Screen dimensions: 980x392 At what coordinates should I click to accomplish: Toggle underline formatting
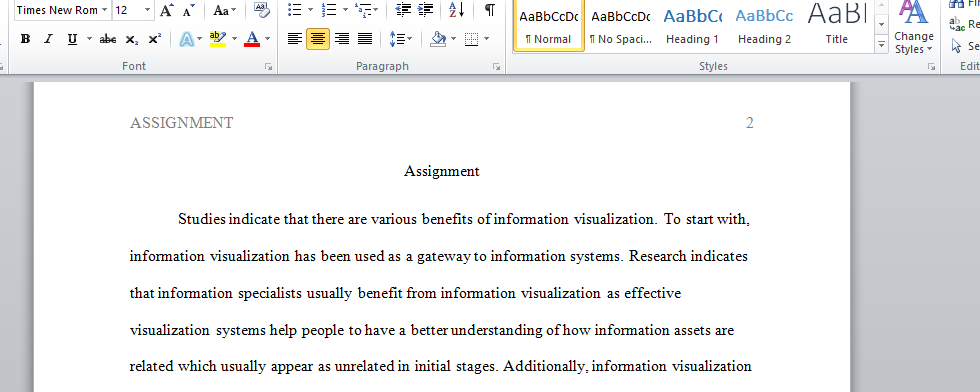(x=72, y=39)
